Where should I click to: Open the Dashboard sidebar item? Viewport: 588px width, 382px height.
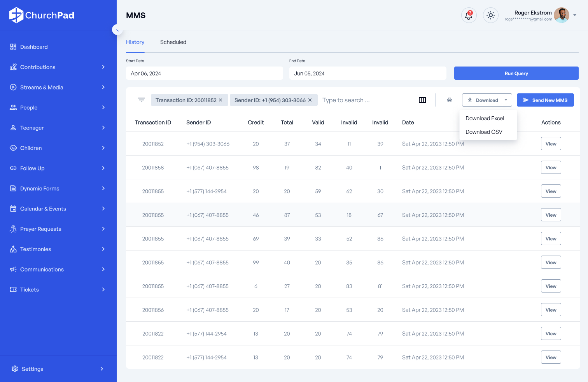34,47
